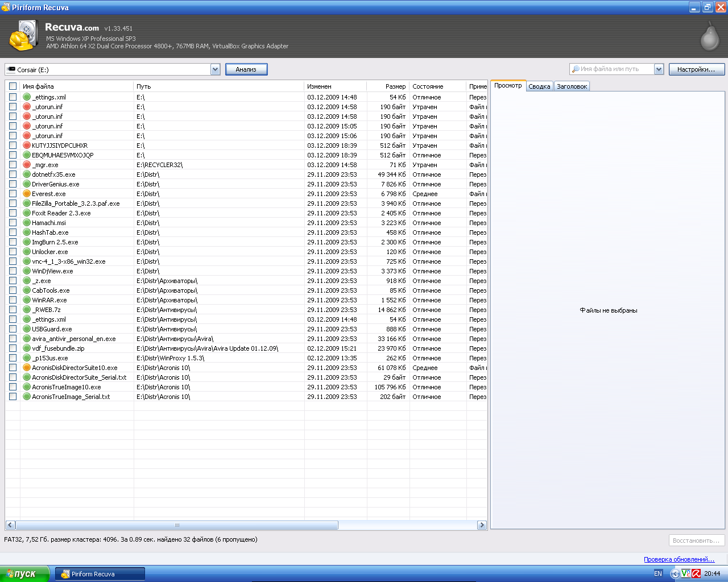Check the box for Foxit Reader 2.3.exe
Viewport: 728px width, 582px height.
13,213
